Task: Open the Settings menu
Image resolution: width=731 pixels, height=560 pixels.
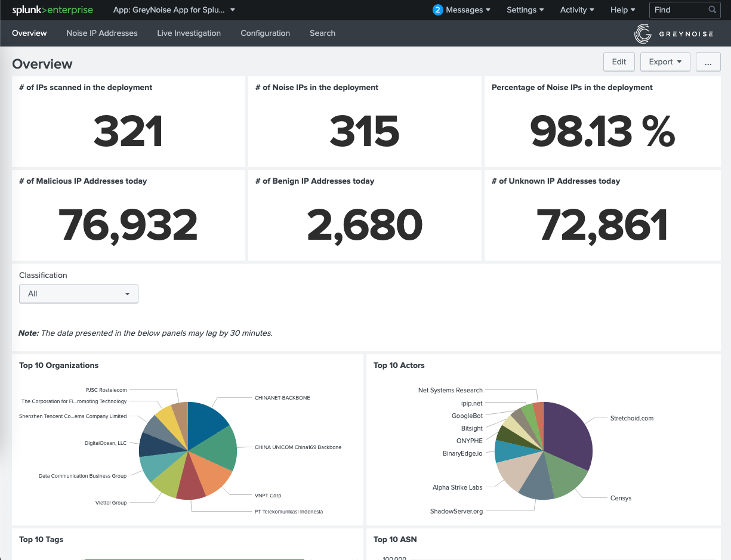Action: pos(525,10)
